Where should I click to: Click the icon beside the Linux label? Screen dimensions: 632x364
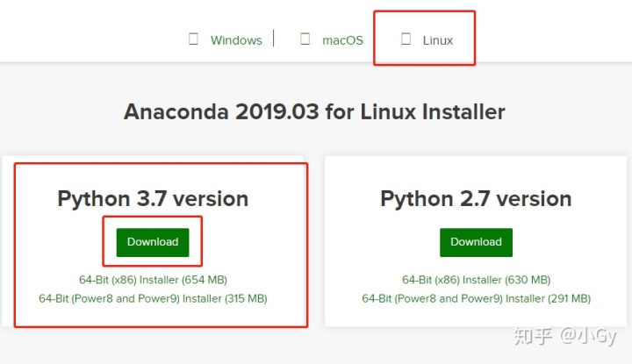coord(406,39)
